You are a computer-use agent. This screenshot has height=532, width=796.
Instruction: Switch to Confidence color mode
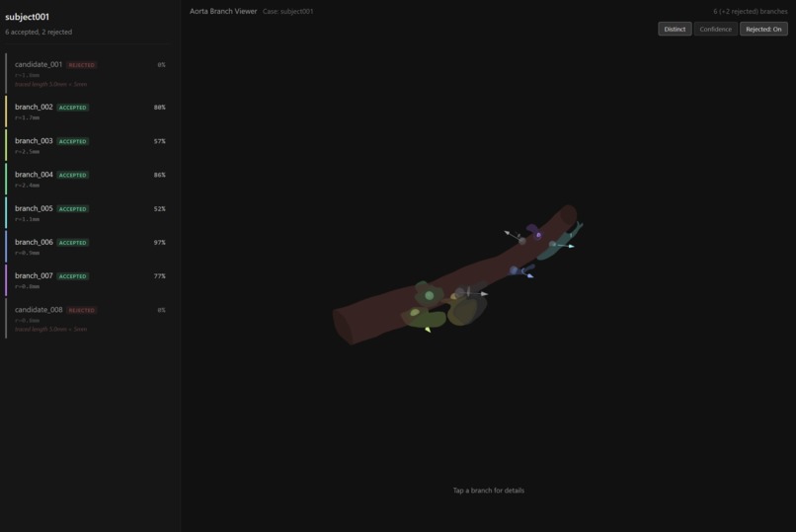pyautogui.click(x=715, y=29)
